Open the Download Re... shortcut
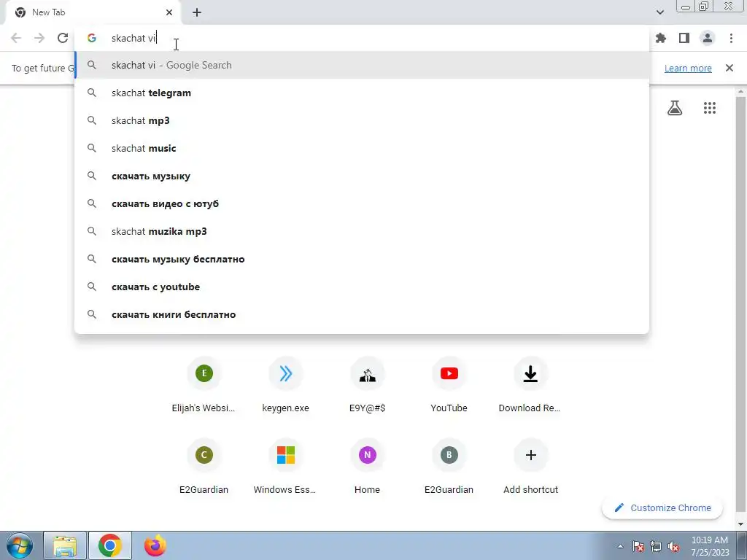This screenshot has height=560, width=747. point(530,385)
